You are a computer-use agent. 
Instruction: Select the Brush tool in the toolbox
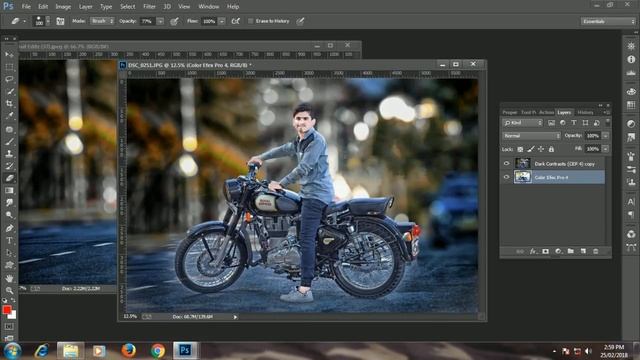[9, 141]
